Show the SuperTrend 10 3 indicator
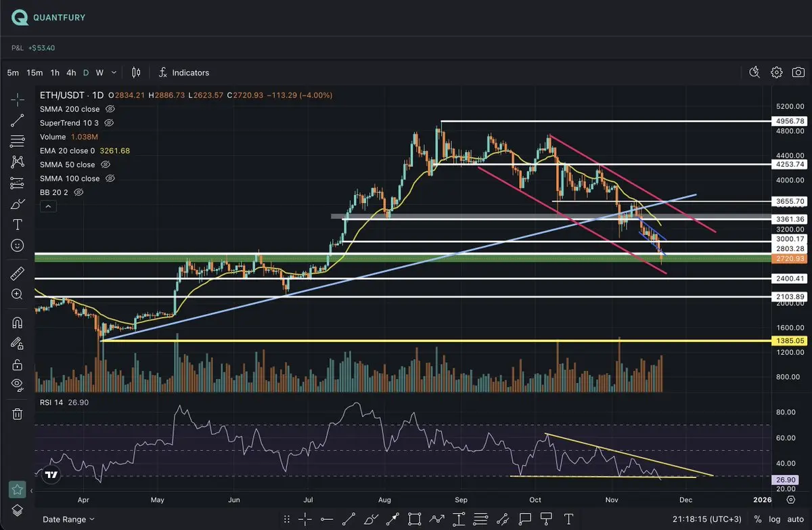This screenshot has height=530, width=812. click(109, 123)
